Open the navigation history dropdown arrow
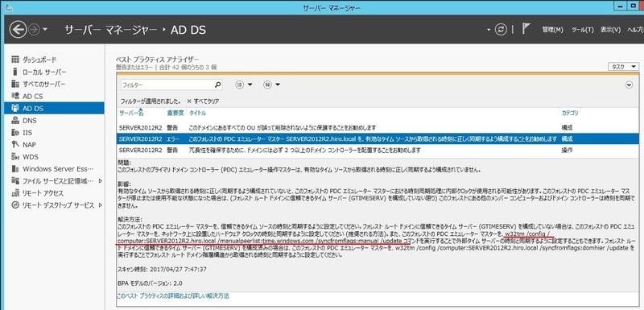 pyautogui.click(x=45, y=30)
